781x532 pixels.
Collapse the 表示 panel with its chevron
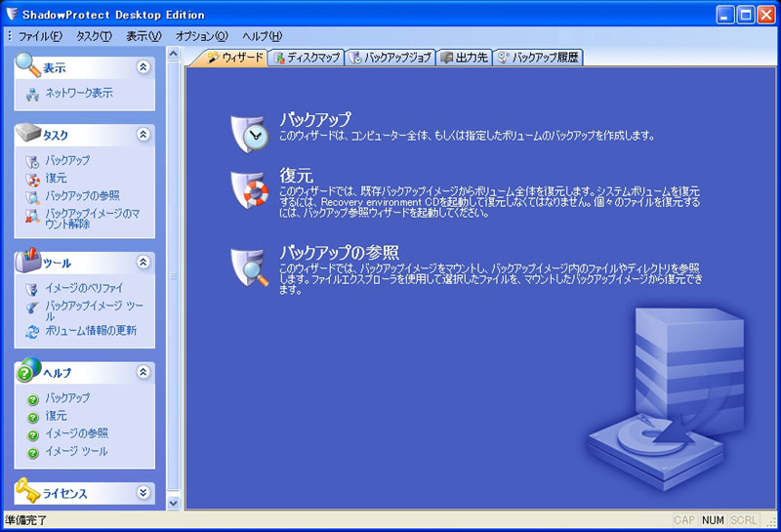tap(144, 66)
